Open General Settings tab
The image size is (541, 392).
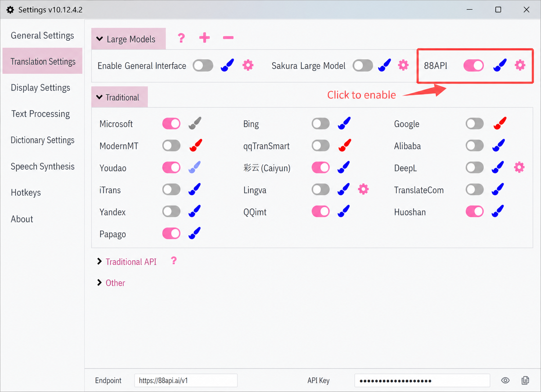42,35
